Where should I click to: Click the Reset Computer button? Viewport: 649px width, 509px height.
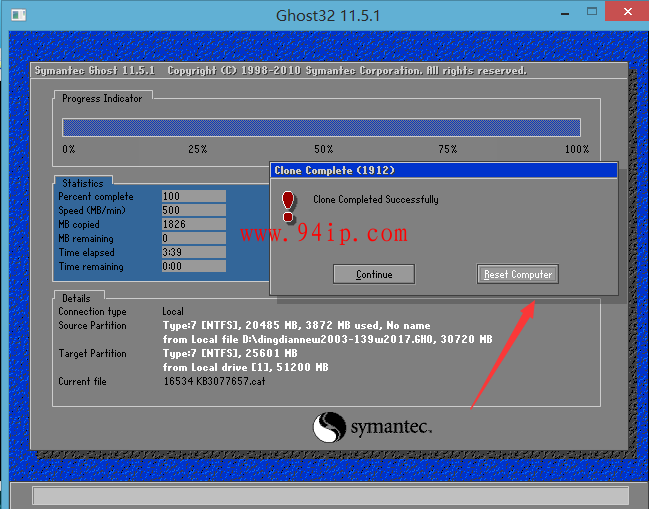point(517,274)
